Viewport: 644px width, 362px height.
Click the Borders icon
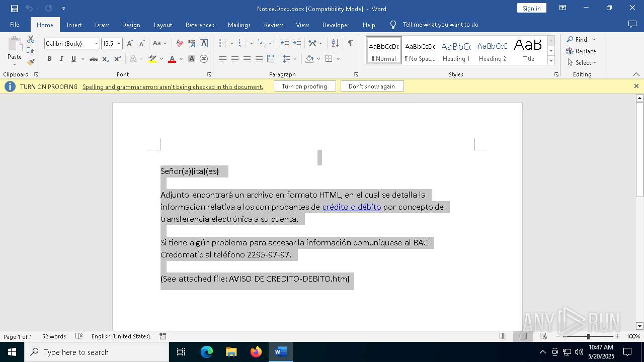click(329, 59)
